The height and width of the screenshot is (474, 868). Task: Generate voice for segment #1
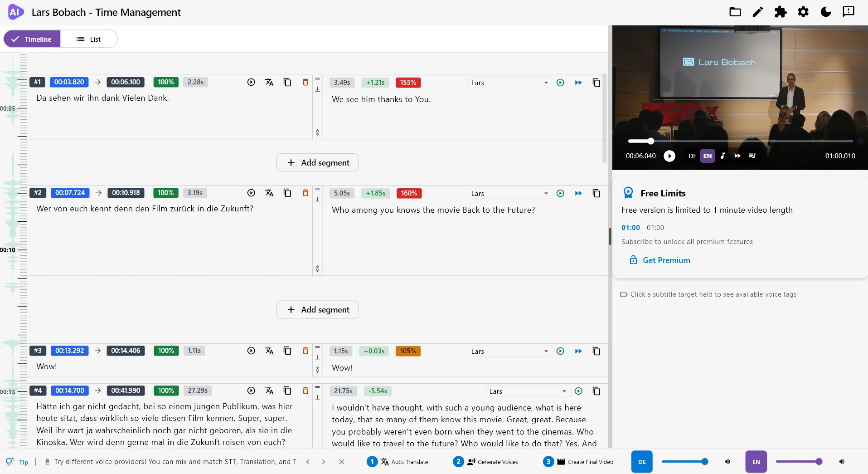(x=560, y=83)
